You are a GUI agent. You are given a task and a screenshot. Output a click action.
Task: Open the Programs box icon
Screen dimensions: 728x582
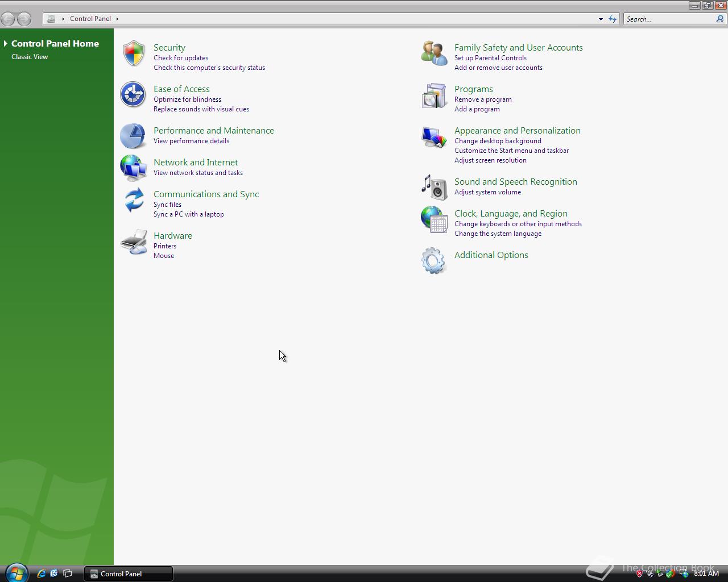pyautogui.click(x=434, y=95)
